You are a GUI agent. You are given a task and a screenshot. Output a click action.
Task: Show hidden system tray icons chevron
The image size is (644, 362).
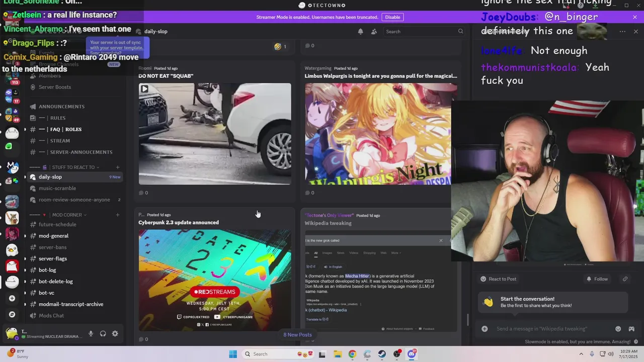point(581,354)
